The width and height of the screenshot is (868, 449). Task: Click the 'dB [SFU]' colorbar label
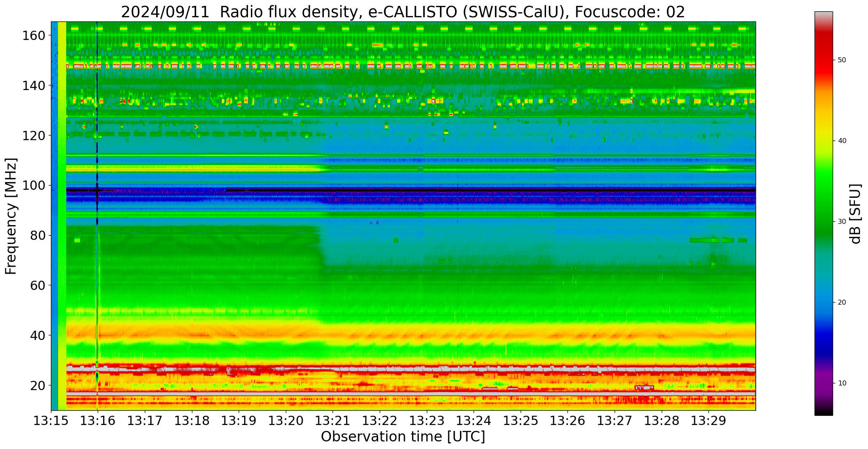[855, 213]
